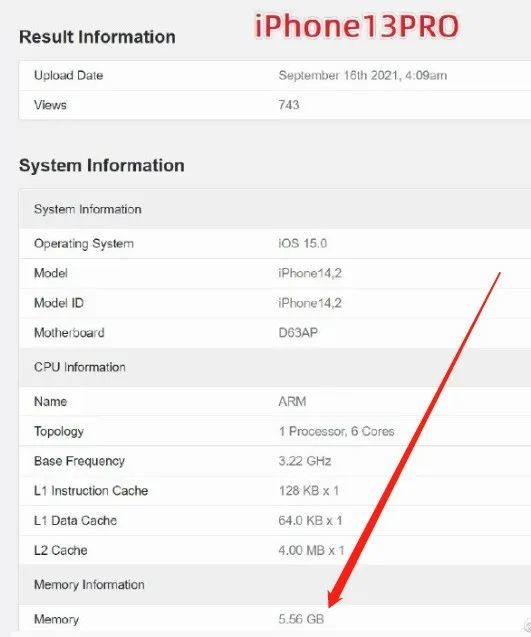Select the D63AP motherboard value
The width and height of the screenshot is (531, 637).
tap(298, 333)
